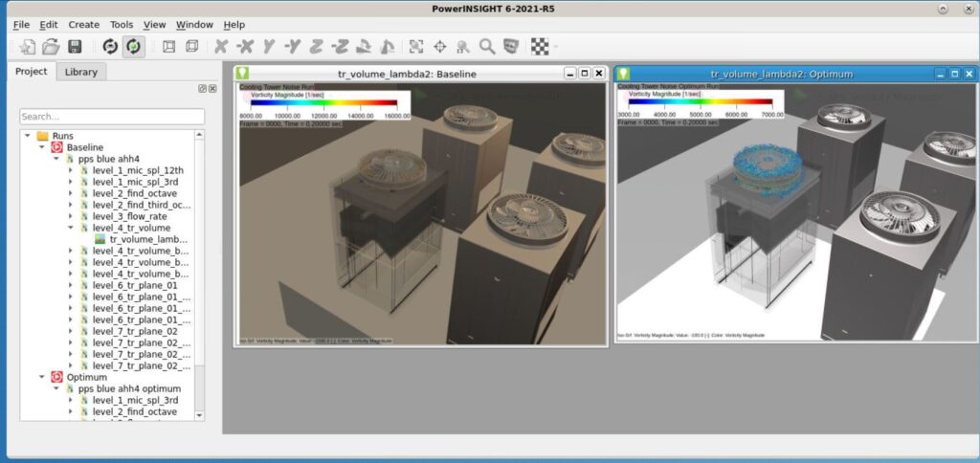Image resolution: width=980 pixels, height=463 pixels.
Task: Switch to the Library tab
Action: [81, 71]
